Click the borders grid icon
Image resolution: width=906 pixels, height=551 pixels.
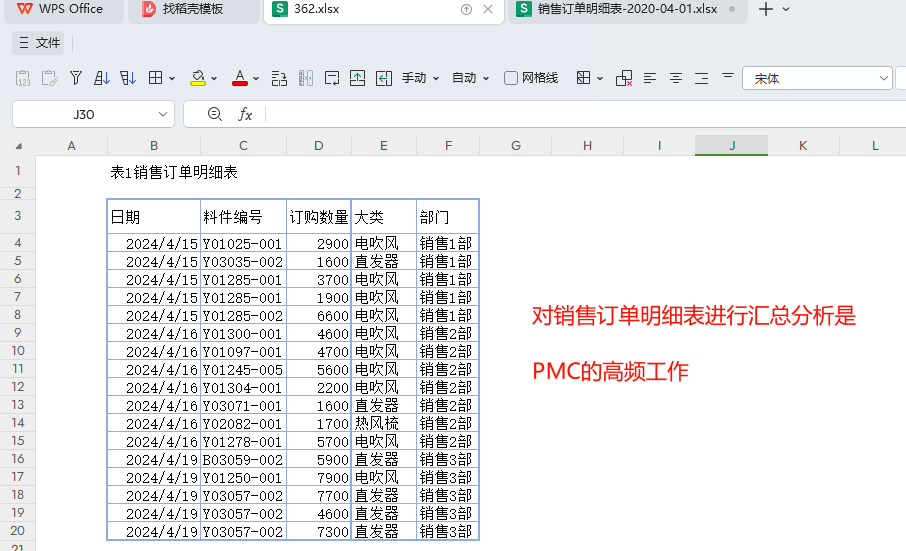pos(155,77)
